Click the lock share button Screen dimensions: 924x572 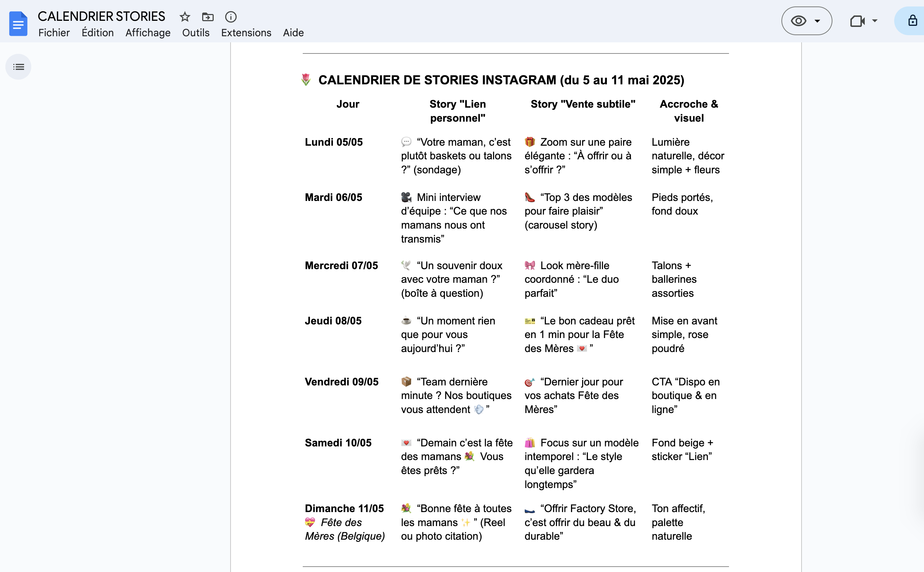(912, 21)
